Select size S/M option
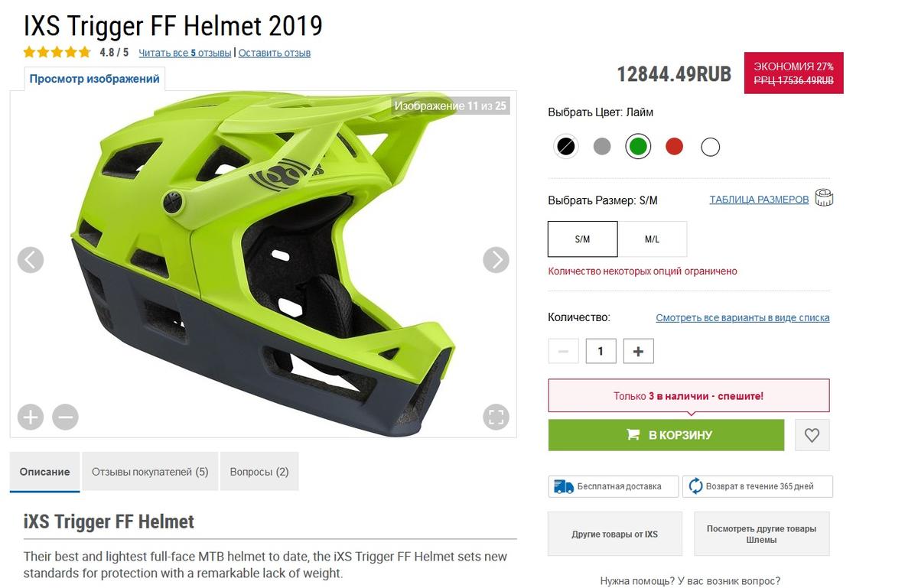The height and width of the screenshot is (588, 918). click(583, 239)
